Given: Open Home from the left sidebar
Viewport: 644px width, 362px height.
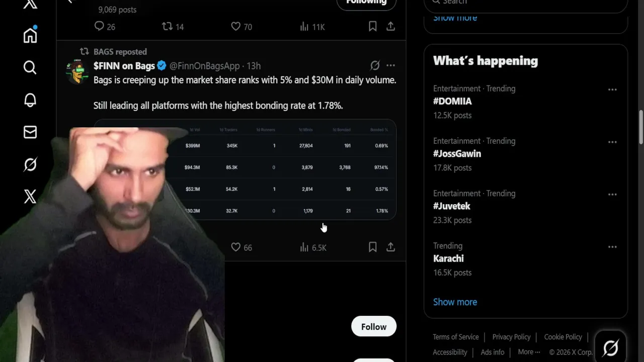Looking at the screenshot, I should (x=30, y=36).
